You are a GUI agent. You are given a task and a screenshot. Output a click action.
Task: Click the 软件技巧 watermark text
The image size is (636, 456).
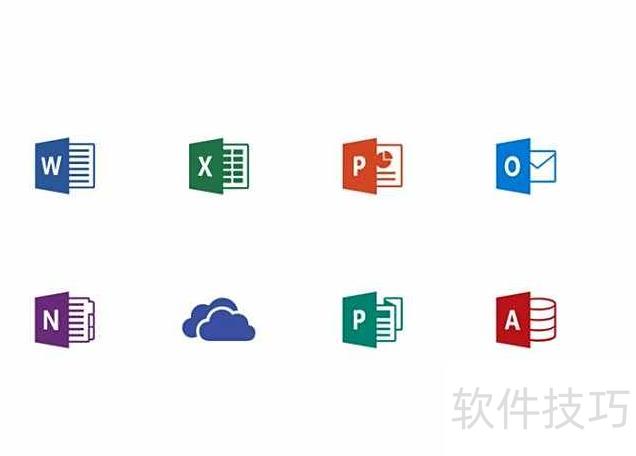[541, 408]
